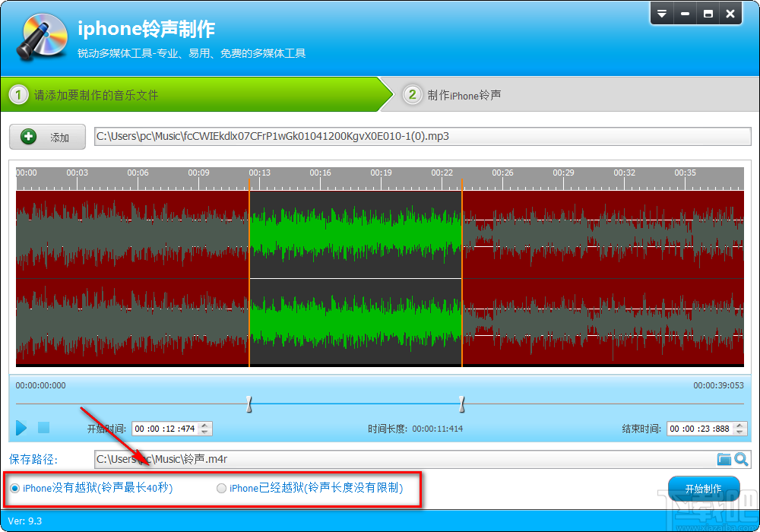This screenshot has width=760, height=532.
Task: Click the 添加 button
Action: 47,137
